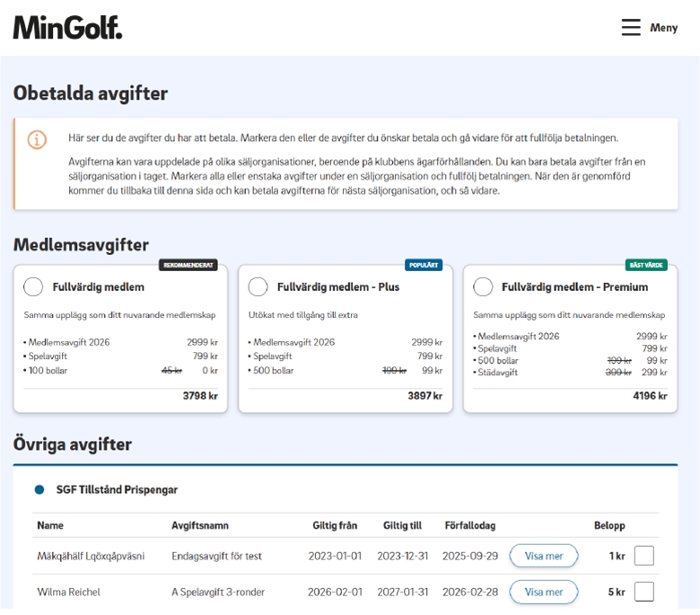Click the REKOMMENDERAT badge

tap(188, 265)
